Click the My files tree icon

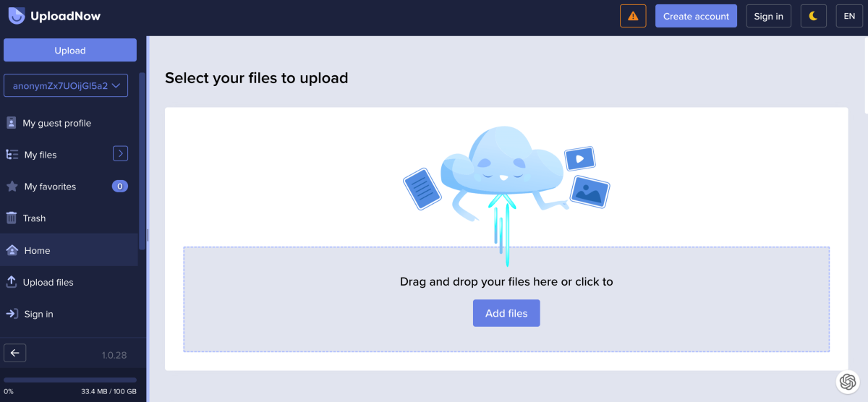(x=12, y=155)
